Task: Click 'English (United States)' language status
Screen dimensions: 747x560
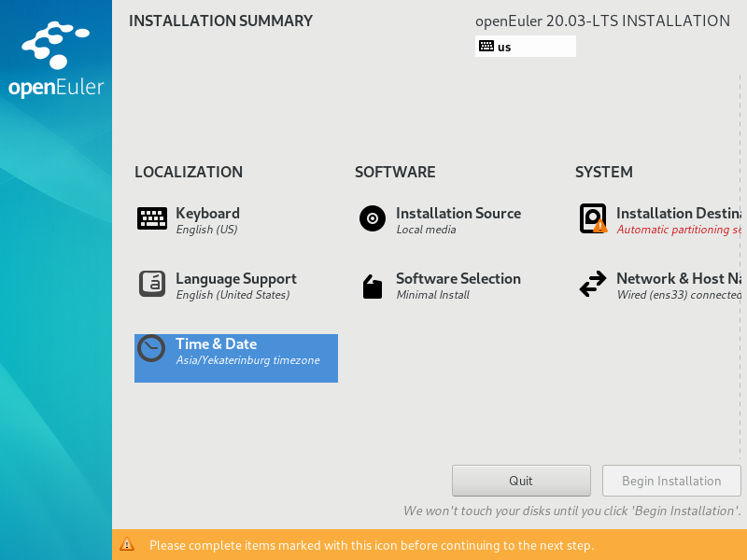Action: (233, 295)
